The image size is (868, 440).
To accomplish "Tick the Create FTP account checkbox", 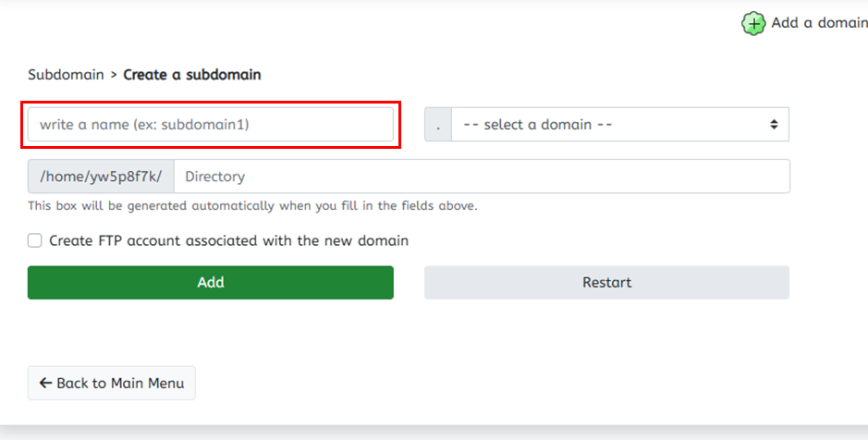I will (35, 240).
